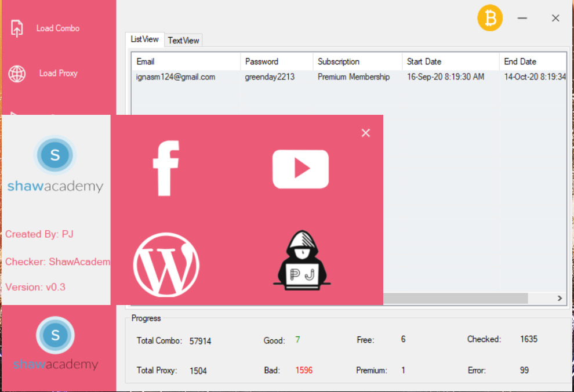The height and width of the screenshot is (392, 574).
Task: Open the WordPress icon in the popup
Action: [x=166, y=264]
